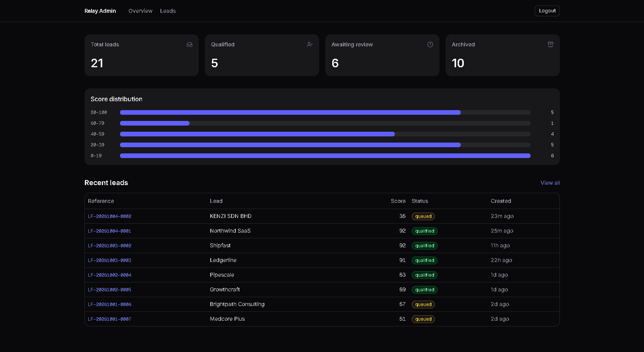Image resolution: width=644 pixels, height=352 pixels.
Task: Click the qualified badge for Pipescale
Action: (424, 275)
